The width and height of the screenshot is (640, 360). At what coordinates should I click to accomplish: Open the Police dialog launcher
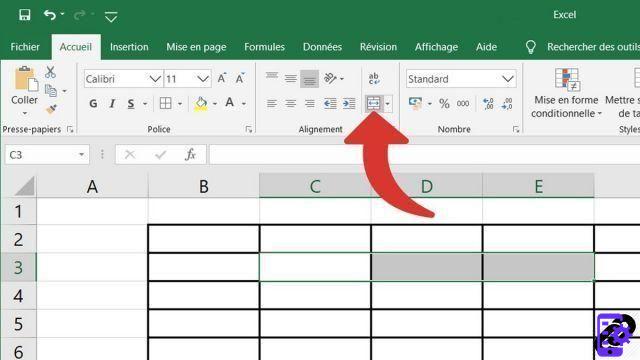point(249,129)
